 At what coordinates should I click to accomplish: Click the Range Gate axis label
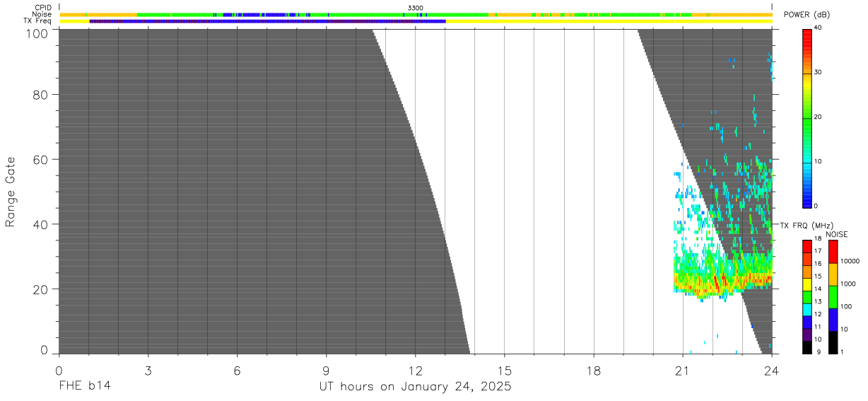coord(11,192)
